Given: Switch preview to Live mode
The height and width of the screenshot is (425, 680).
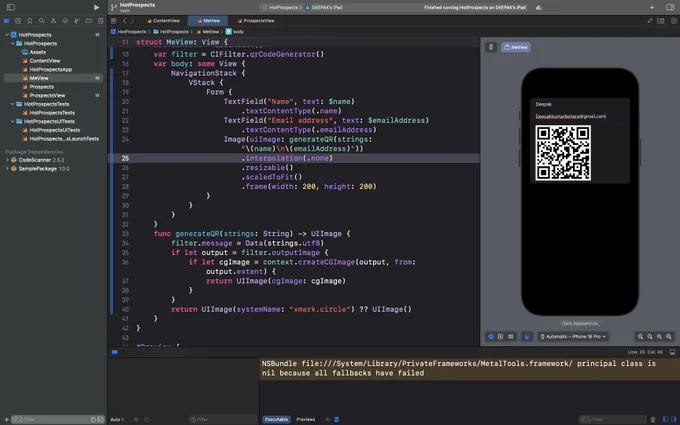Looking at the screenshot, I should coord(491,337).
